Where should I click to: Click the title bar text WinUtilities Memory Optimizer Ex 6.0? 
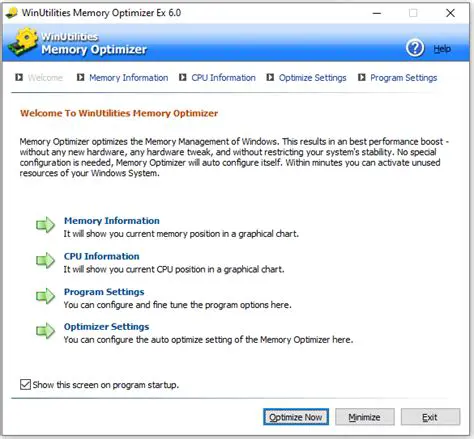click(101, 13)
